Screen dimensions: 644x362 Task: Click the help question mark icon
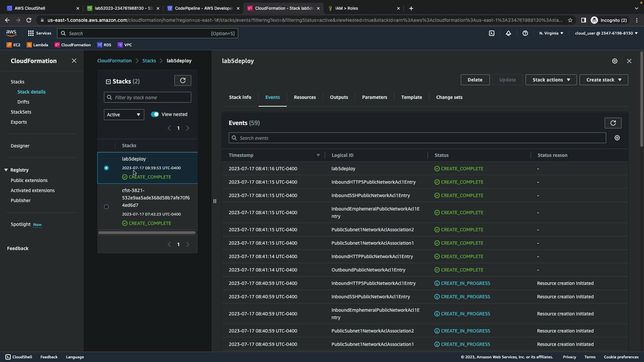(x=525, y=33)
